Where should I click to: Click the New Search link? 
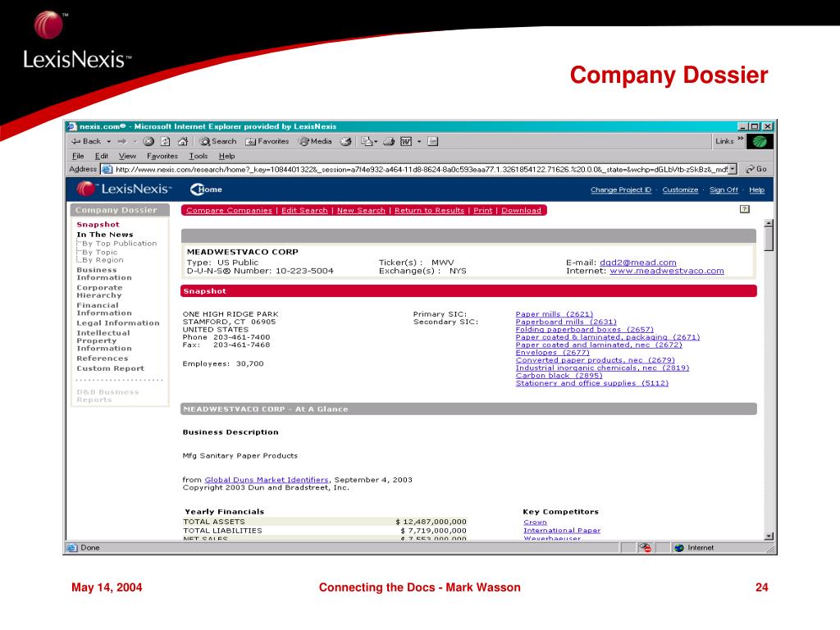(361, 211)
